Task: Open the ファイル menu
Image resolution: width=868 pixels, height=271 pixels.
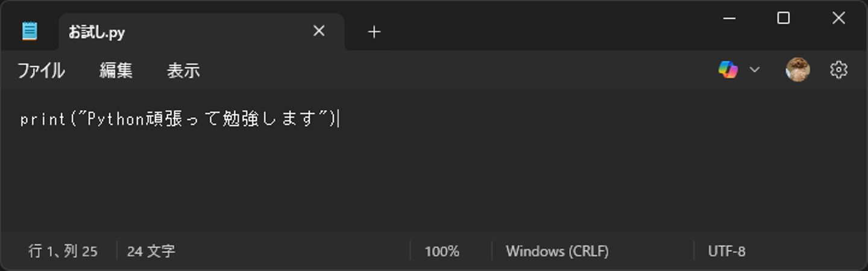Action: point(41,71)
